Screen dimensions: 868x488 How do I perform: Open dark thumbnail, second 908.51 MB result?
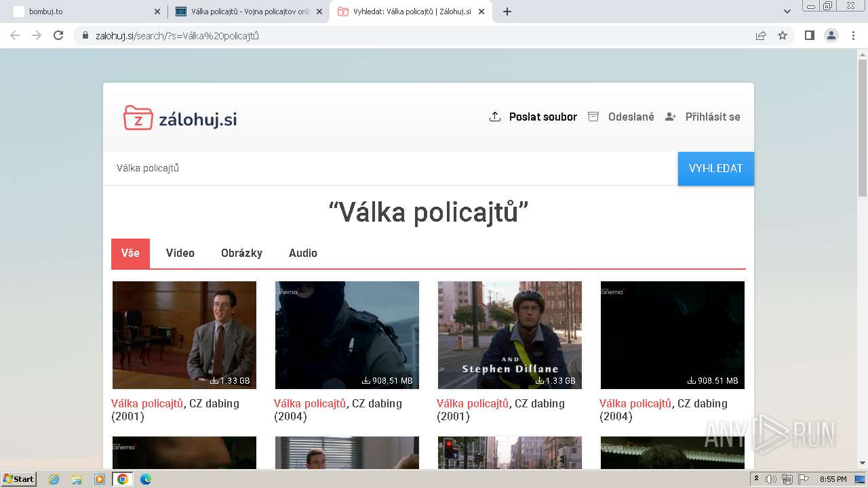(673, 335)
